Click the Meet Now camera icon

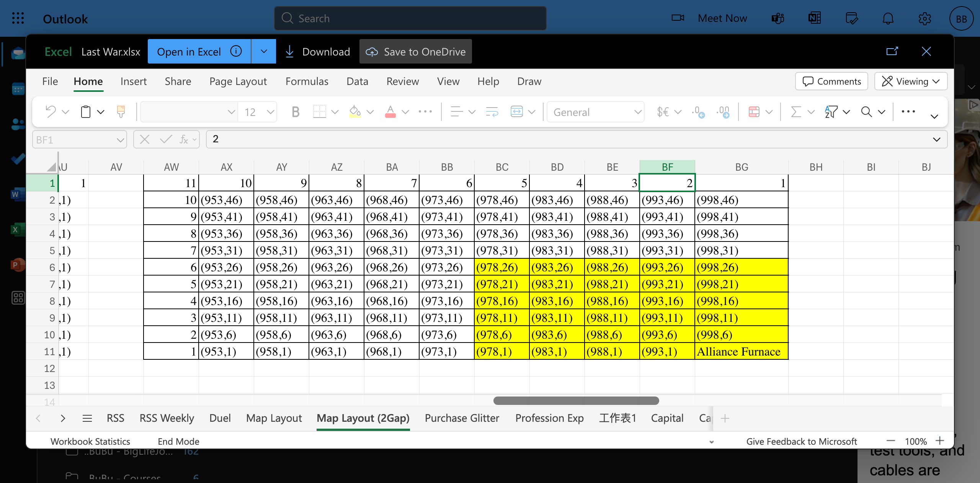coord(678,18)
